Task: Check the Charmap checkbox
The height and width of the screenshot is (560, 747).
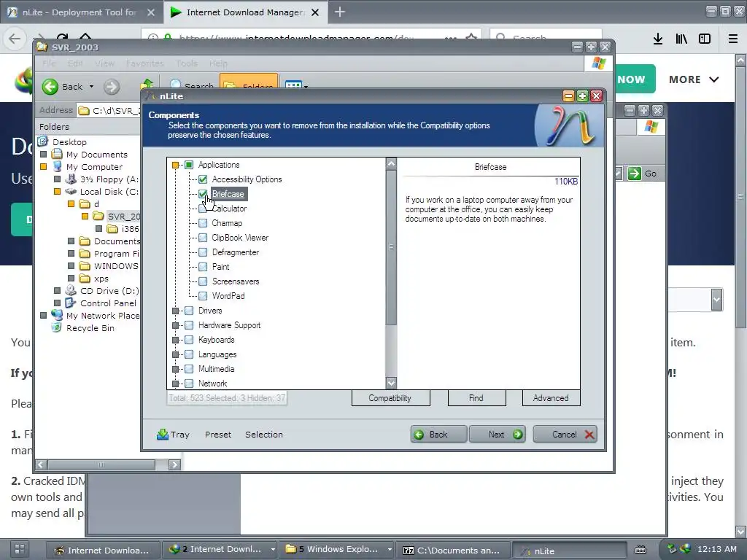Action: (x=203, y=223)
